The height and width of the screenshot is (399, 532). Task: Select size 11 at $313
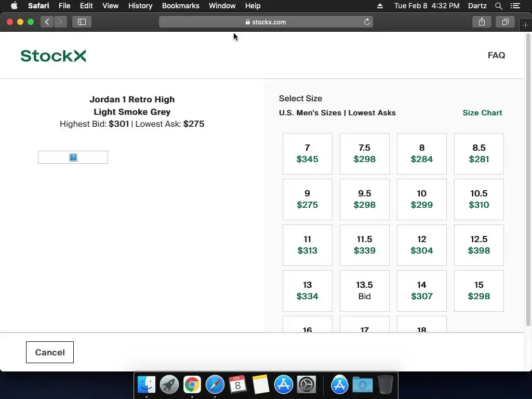pyautogui.click(x=308, y=245)
